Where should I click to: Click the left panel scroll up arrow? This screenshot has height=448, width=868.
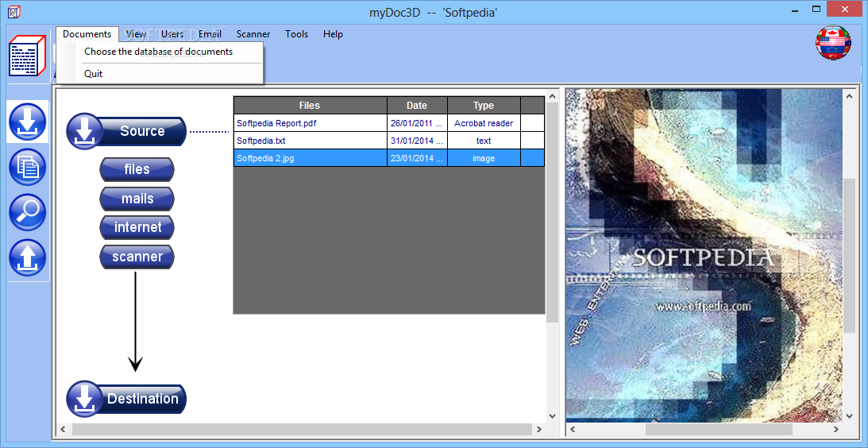(552, 96)
